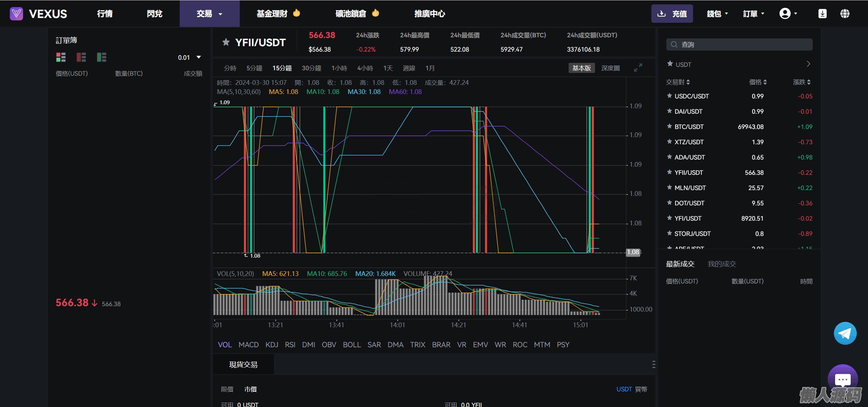Show buy-only order book view
The image size is (868, 407).
point(101,57)
